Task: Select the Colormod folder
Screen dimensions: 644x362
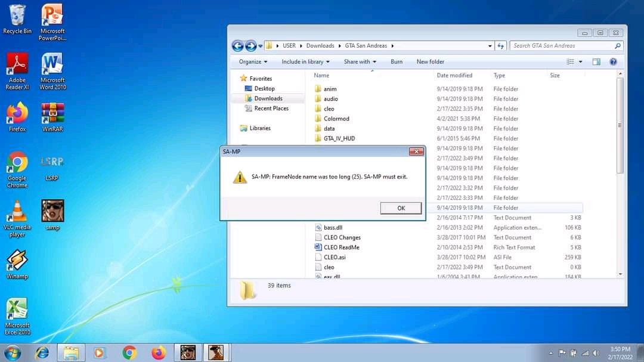Action: [x=336, y=118]
